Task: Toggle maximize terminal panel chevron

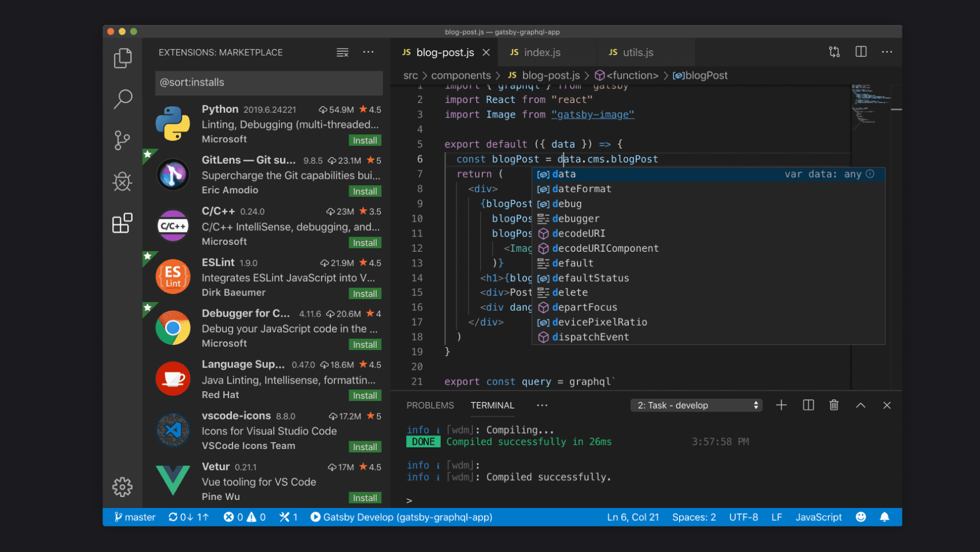Action: (x=860, y=405)
